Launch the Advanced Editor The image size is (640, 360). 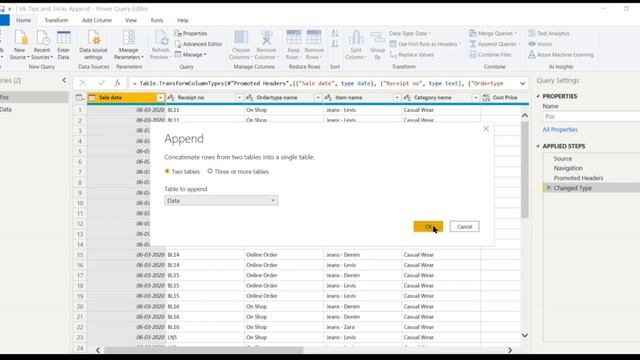pyautogui.click(x=199, y=44)
